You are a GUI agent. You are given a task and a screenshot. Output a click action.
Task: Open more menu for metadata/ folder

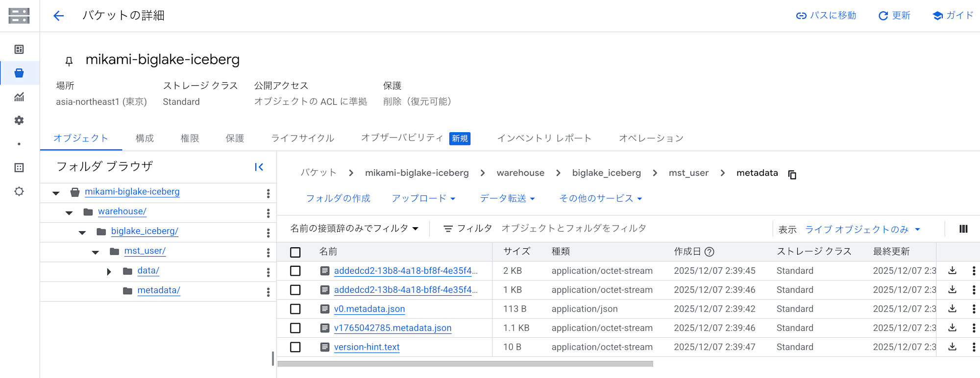[x=268, y=292]
